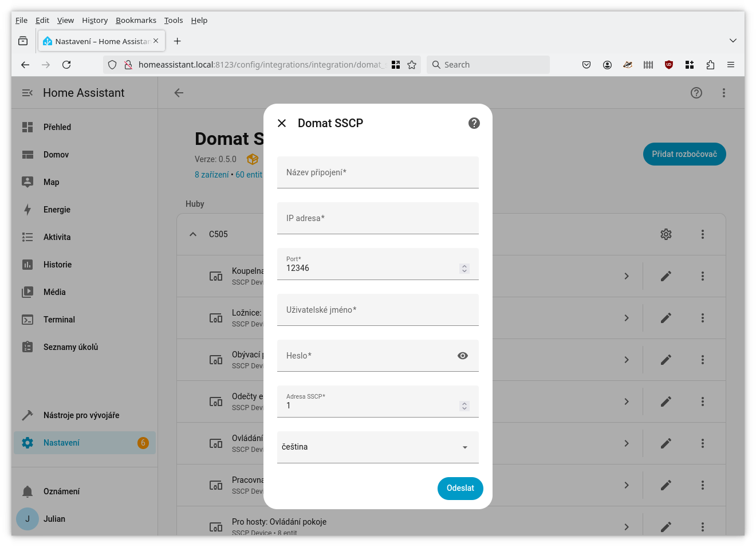Viewport: 756px width, 547px height.
Task: Open the čeština language dropdown
Action: click(378, 447)
